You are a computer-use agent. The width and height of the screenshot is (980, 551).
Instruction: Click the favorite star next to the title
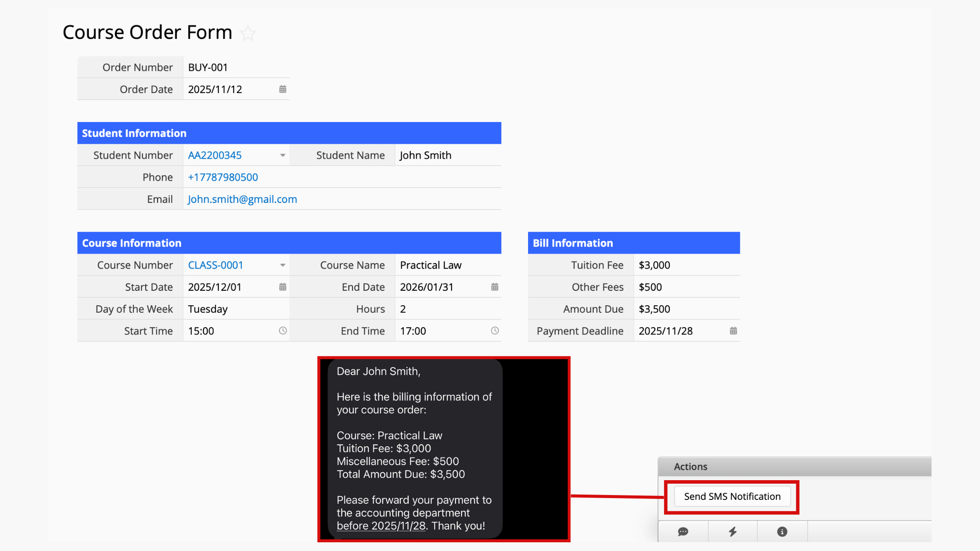click(248, 33)
